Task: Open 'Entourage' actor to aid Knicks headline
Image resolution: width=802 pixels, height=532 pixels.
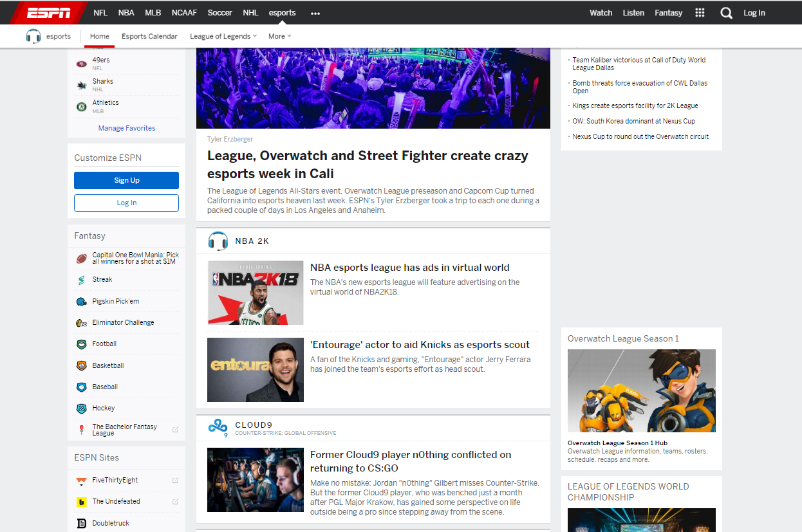Action: [420, 345]
